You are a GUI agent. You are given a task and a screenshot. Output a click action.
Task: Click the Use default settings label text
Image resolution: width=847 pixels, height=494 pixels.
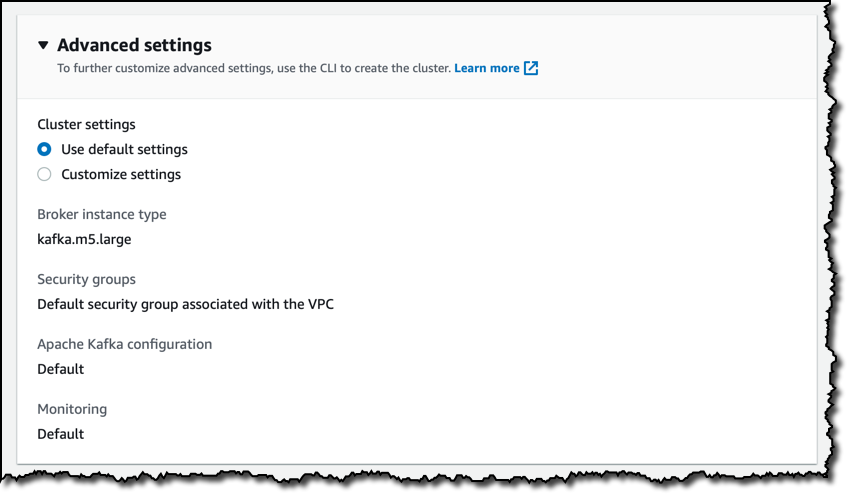pos(124,150)
